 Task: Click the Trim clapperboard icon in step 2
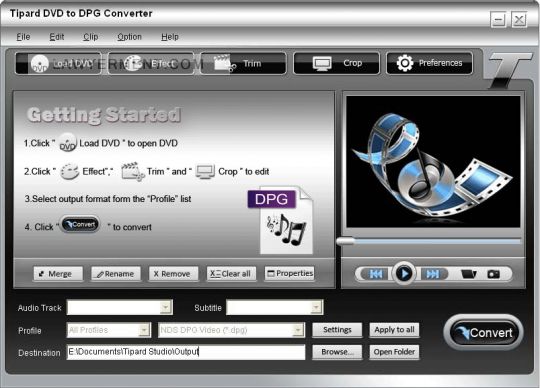coord(133,171)
